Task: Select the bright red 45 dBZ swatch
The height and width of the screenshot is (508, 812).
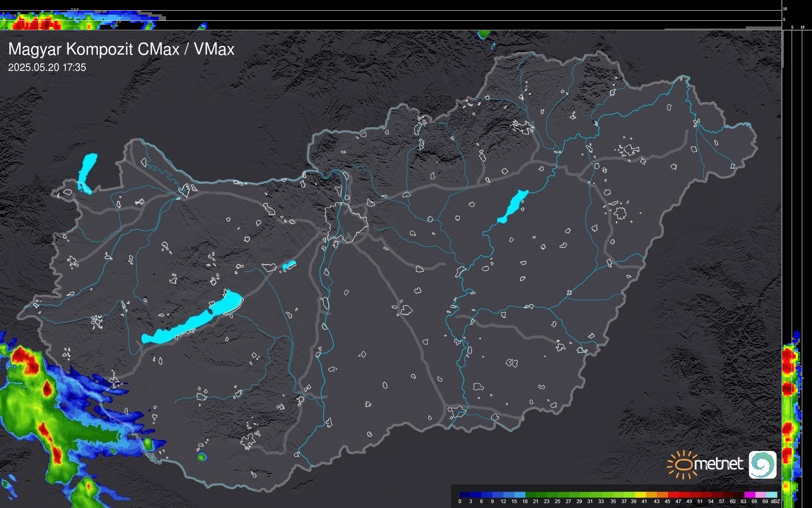Action: tap(673, 495)
